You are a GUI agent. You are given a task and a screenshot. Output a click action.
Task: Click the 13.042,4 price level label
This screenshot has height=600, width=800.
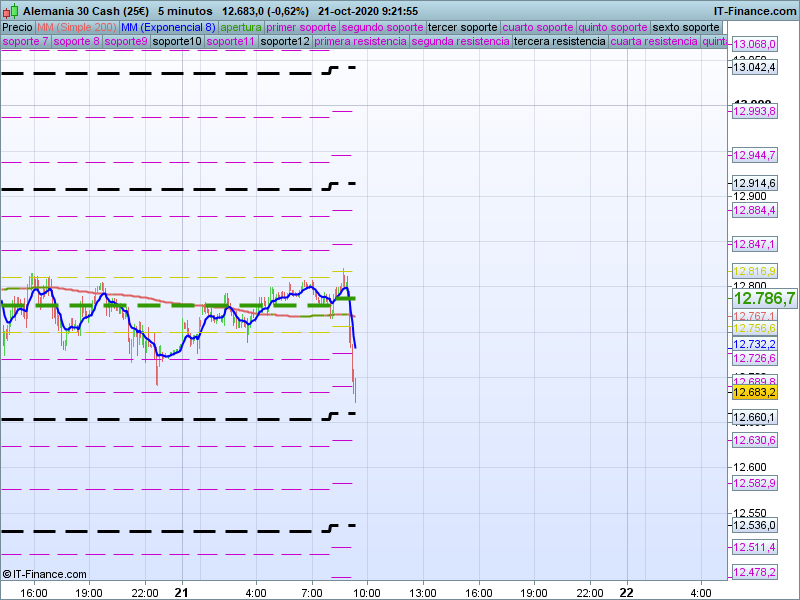coord(755,67)
